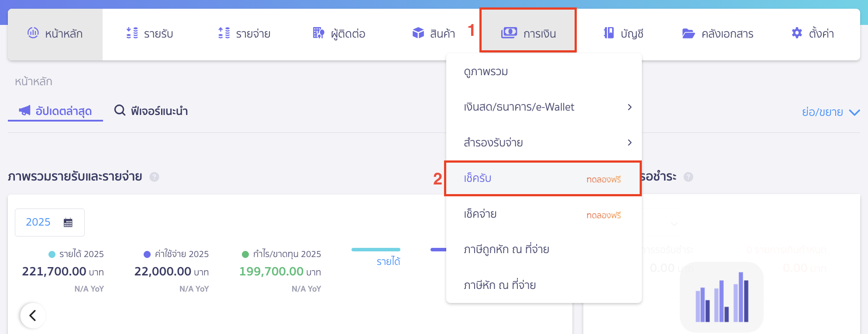Toggle the กำไร/ขาดทุน 2025 legend dot
868x334 pixels.
[x=245, y=254]
